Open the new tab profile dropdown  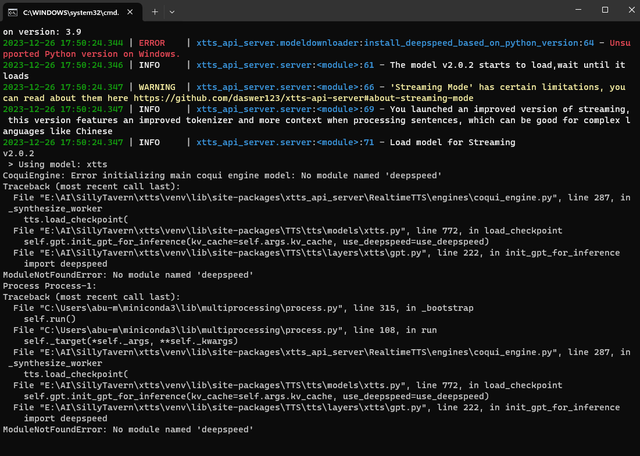pos(172,12)
